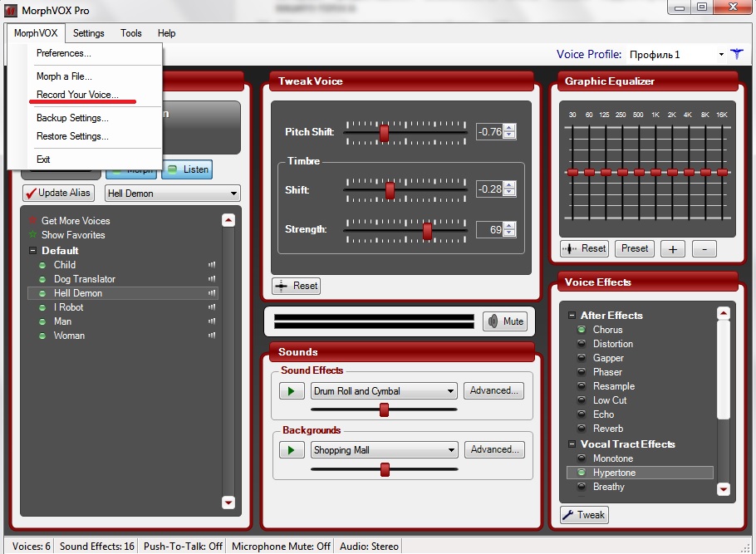
Task: Open the Help menu
Action: tap(166, 32)
